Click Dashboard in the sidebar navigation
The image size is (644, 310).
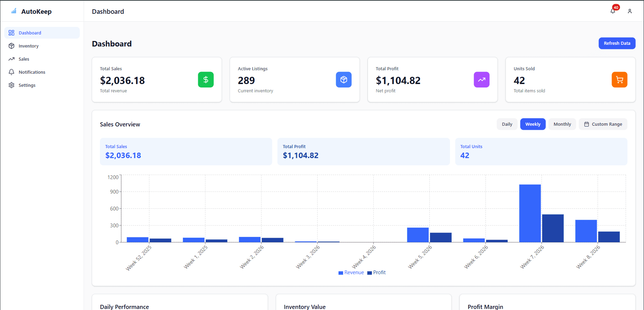point(30,33)
